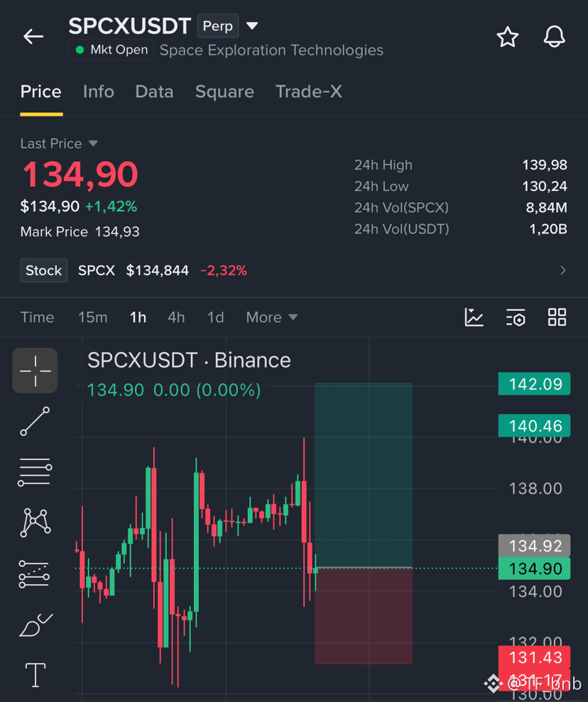Click the +1,42% price change

point(111,207)
